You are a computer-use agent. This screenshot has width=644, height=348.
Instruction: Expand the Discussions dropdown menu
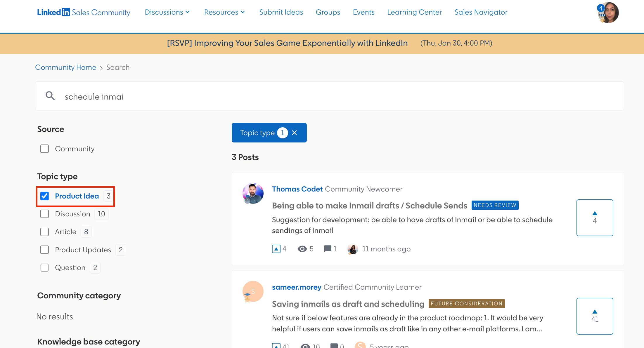[x=167, y=12]
